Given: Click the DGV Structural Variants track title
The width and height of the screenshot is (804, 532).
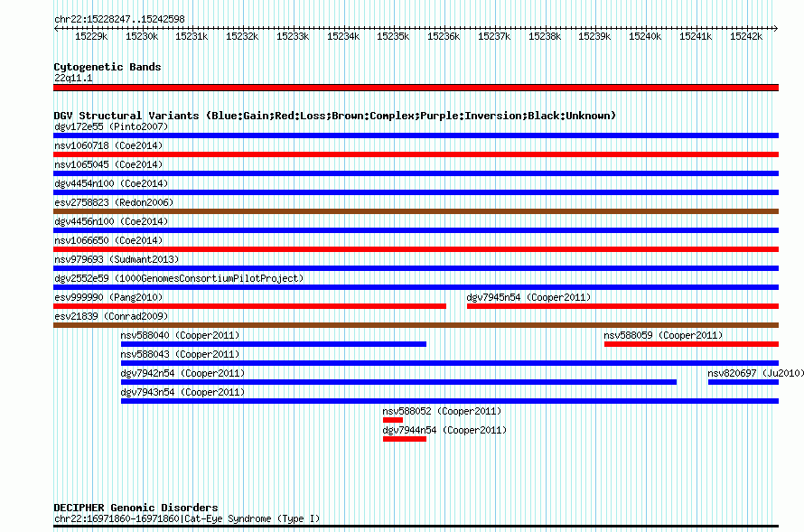Looking at the screenshot, I should click(335, 116).
